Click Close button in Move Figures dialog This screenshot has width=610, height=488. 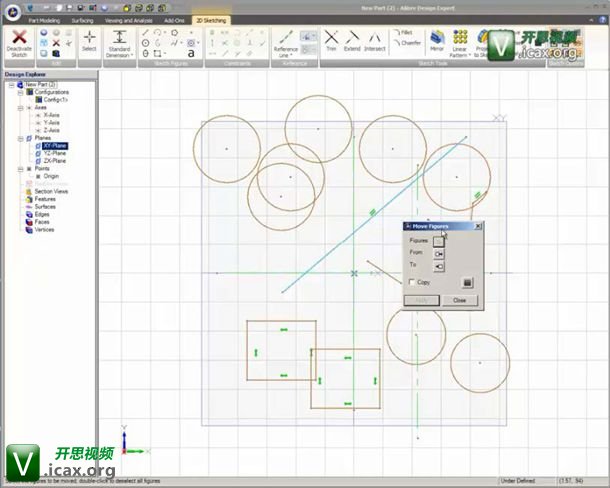(x=460, y=300)
